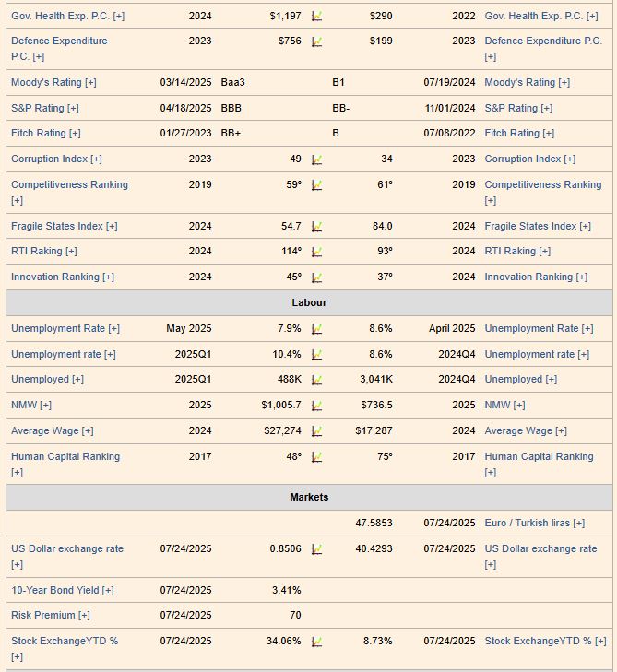The height and width of the screenshot is (672, 617).
Task: Open chart icon for Innovation Ranking 45º
Action: 316,277
